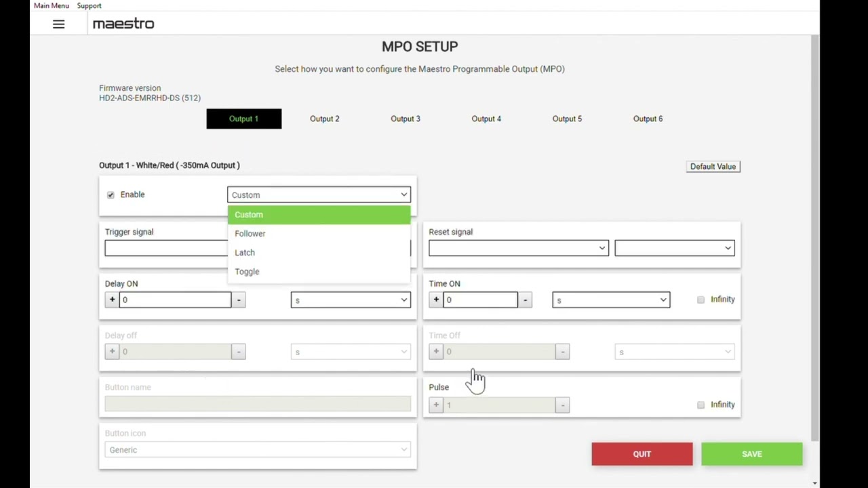
Task: Click the Time Off minus button
Action: point(562,351)
